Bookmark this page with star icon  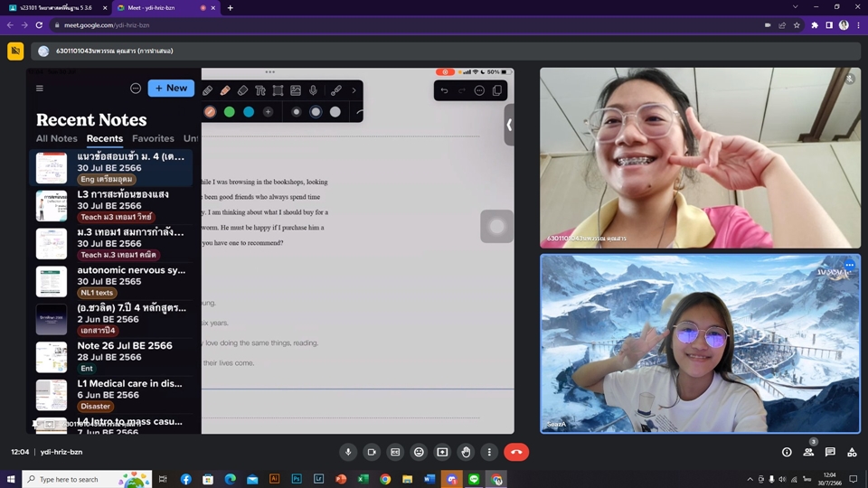tap(797, 25)
